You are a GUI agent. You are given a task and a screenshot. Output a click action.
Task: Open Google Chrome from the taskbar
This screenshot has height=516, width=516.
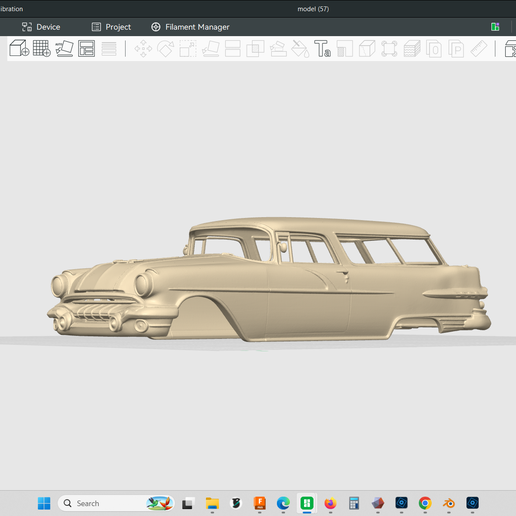[x=425, y=503]
